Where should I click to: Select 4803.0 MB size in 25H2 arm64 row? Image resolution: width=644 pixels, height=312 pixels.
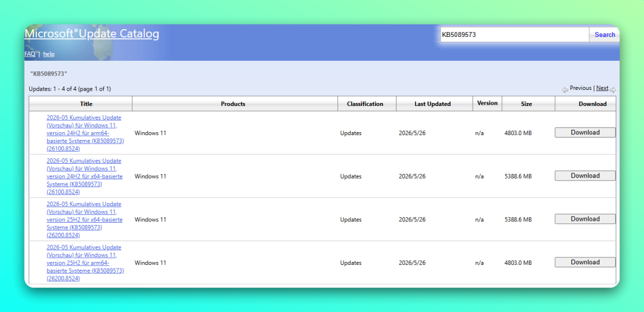(x=518, y=263)
